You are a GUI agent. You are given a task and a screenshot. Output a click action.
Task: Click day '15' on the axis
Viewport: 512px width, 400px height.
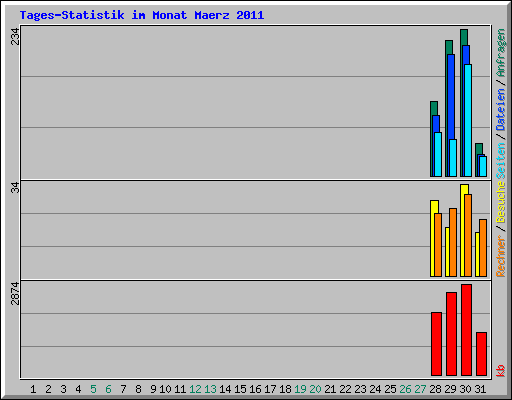(240, 389)
